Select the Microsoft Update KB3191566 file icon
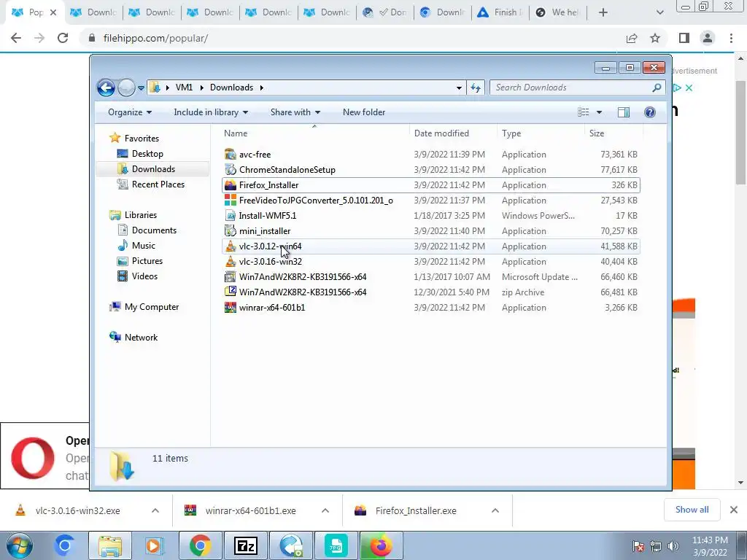The image size is (747, 560). coord(230,276)
